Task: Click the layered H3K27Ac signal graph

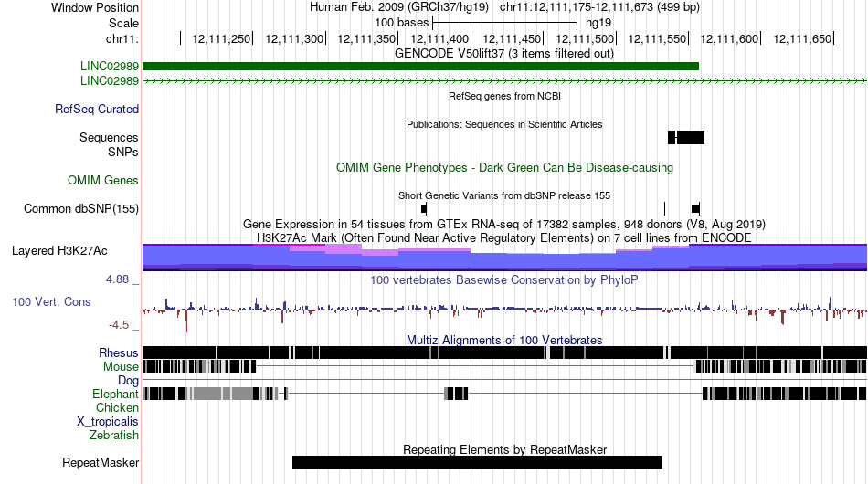Action: (x=505, y=258)
